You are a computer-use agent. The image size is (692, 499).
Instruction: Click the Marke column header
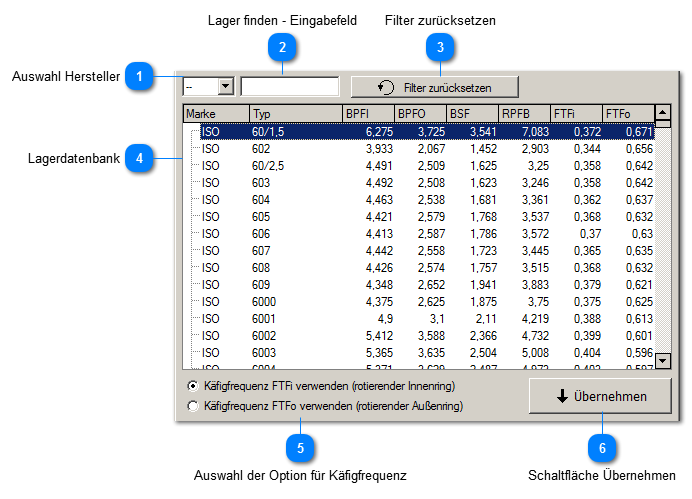[x=216, y=114]
